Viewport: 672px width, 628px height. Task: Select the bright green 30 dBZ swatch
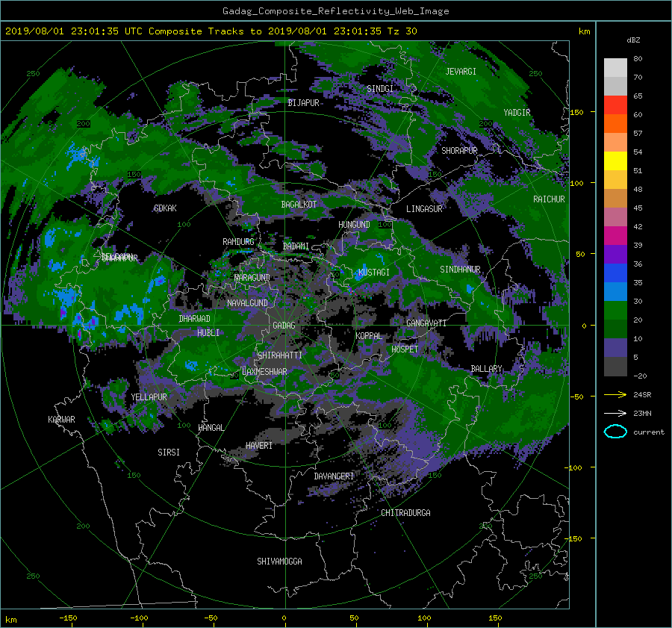615,310
